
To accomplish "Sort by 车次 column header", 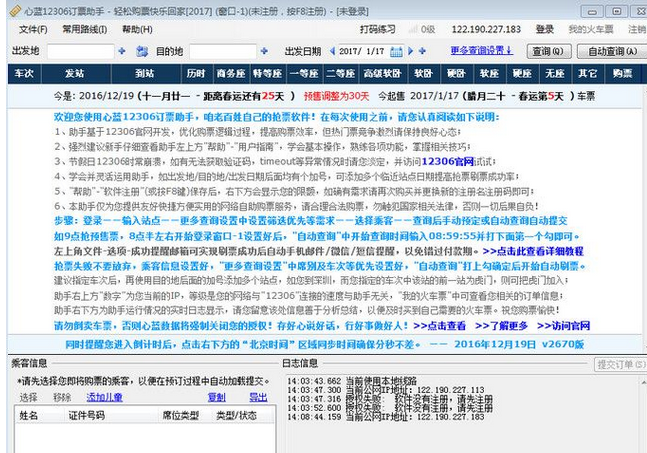I will tap(24, 74).
